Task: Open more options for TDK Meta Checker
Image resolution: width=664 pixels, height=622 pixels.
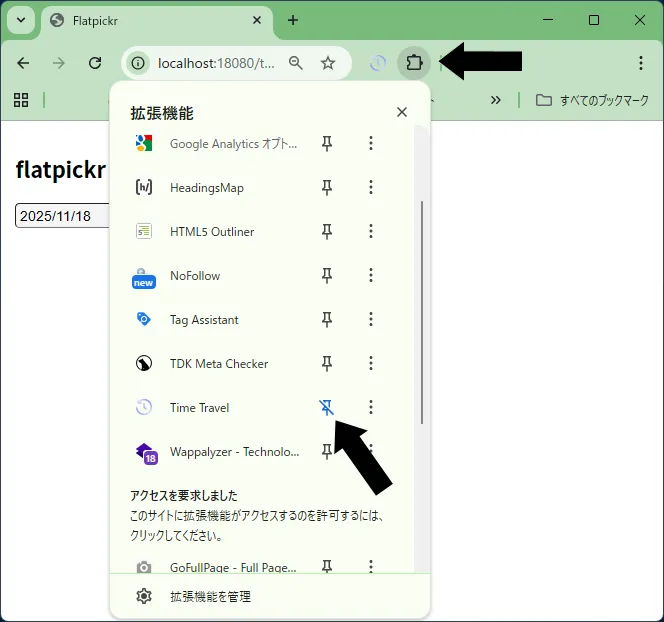Action: point(371,364)
